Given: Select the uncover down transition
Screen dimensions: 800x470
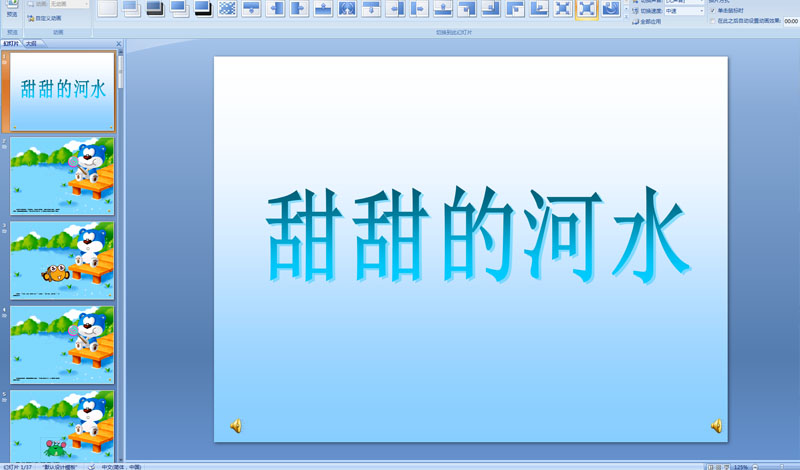Looking at the screenshot, I should (371, 8).
